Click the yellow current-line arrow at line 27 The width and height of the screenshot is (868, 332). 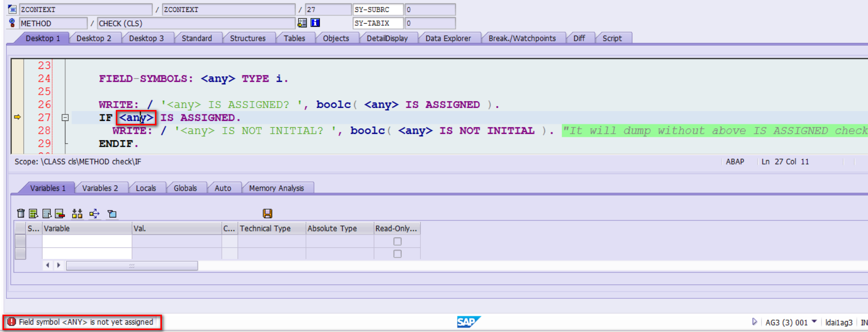tap(17, 117)
